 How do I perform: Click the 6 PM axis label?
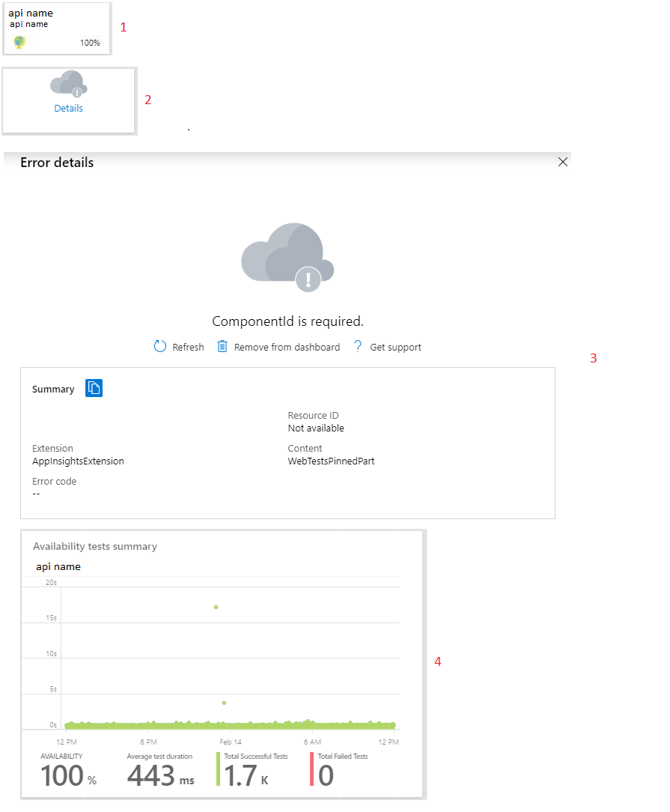point(148,742)
